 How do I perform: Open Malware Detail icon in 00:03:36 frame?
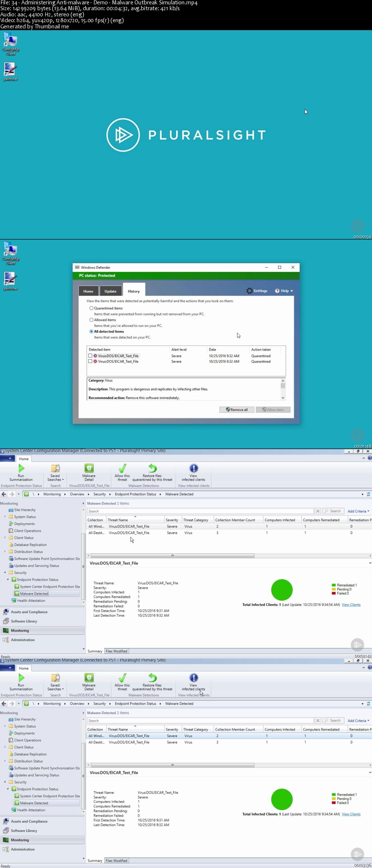[89, 678]
